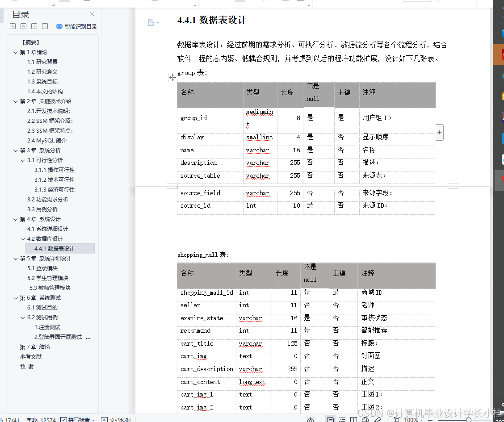Click the multi-page view icon

pos(354,419)
